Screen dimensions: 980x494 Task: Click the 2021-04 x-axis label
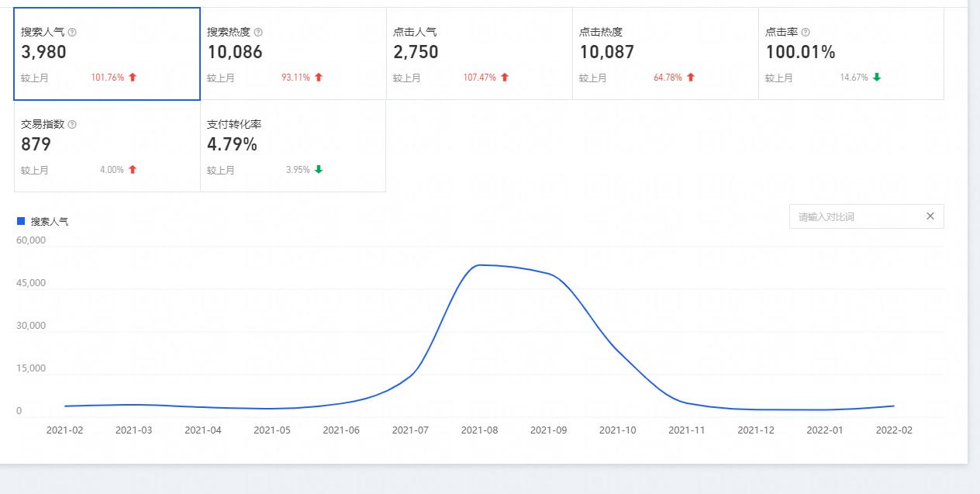203,430
